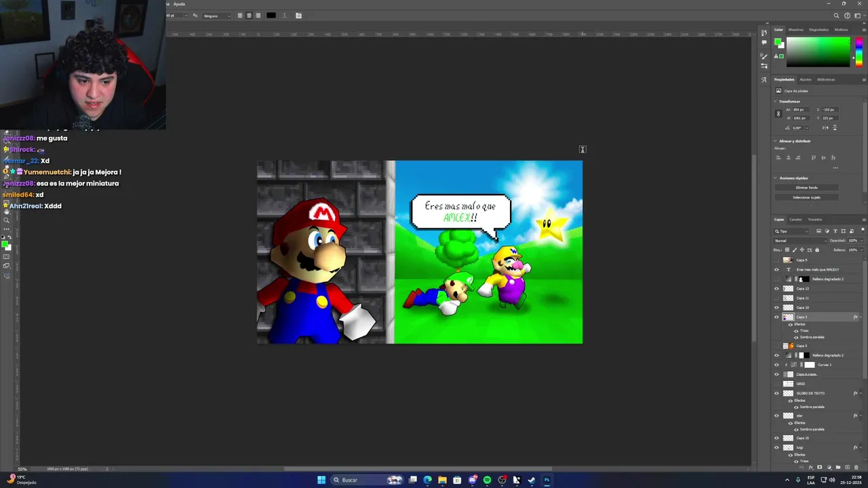Delete layer using trash icon
868x488 pixels.
point(856,467)
